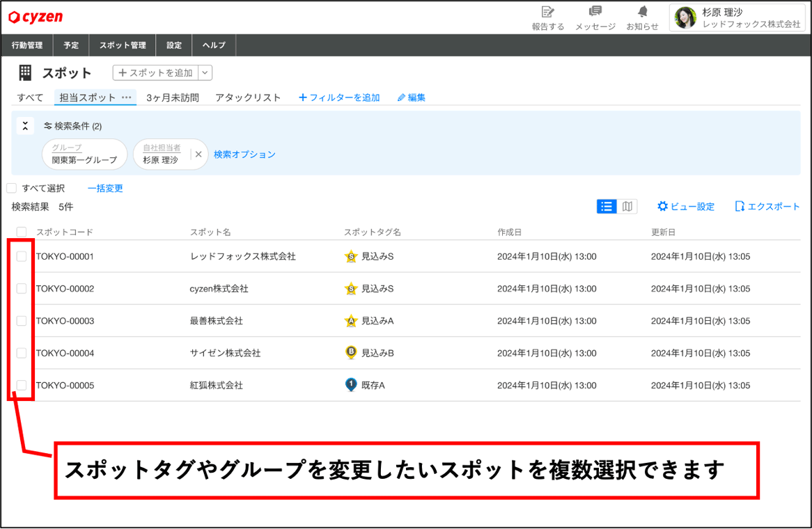812x529 pixels.
Task: Select the list view icon
Action: pos(607,206)
